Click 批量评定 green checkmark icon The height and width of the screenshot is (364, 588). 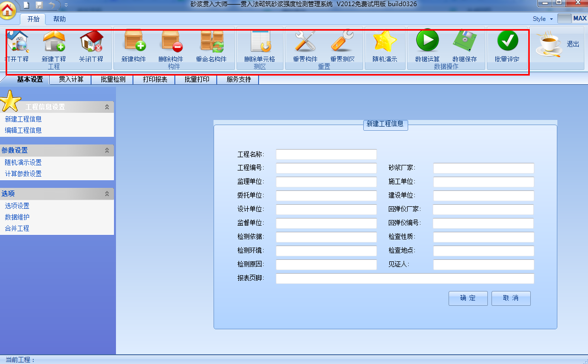[507, 46]
